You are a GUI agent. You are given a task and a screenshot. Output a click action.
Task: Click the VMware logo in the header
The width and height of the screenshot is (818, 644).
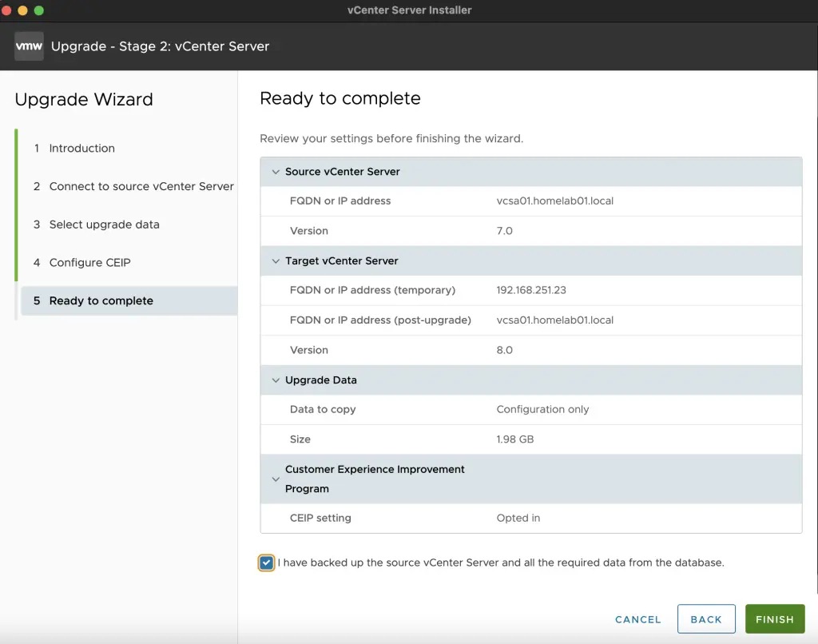(29, 46)
